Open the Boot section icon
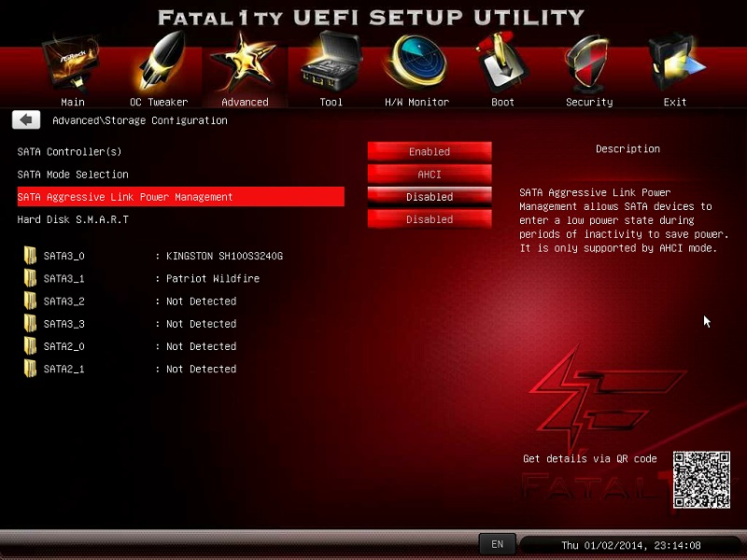The image size is (747, 560). (502, 65)
